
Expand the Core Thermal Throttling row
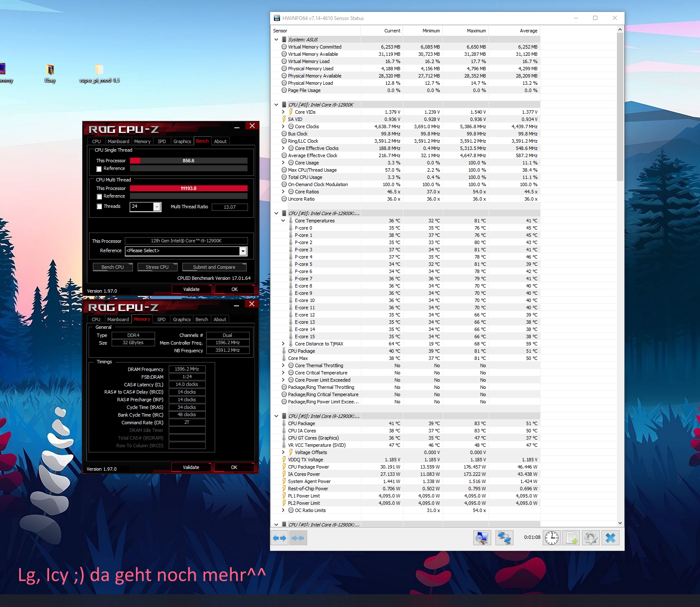tap(283, 365)
